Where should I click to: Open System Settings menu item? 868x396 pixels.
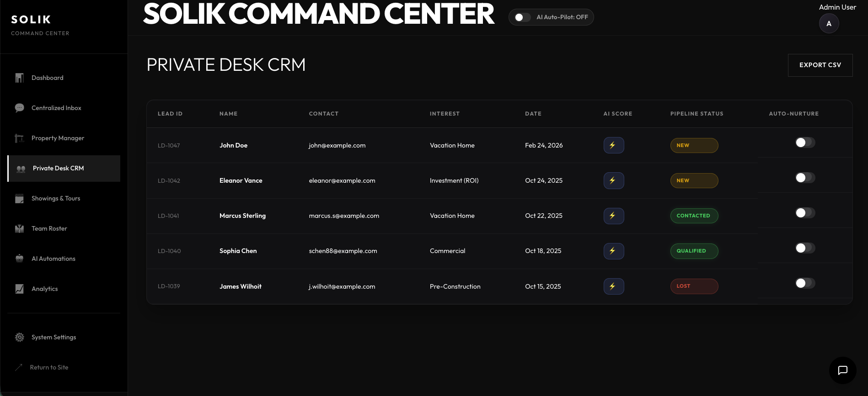(64, 338)
